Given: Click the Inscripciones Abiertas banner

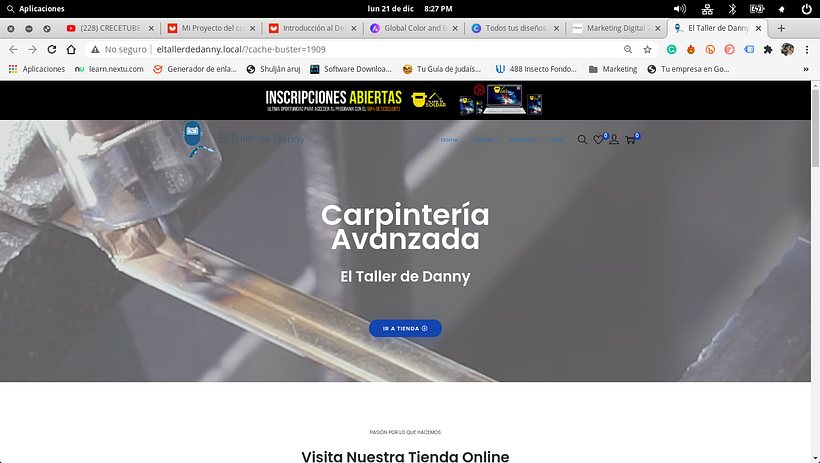Looking at the screenshot, I should coord(404,99).
